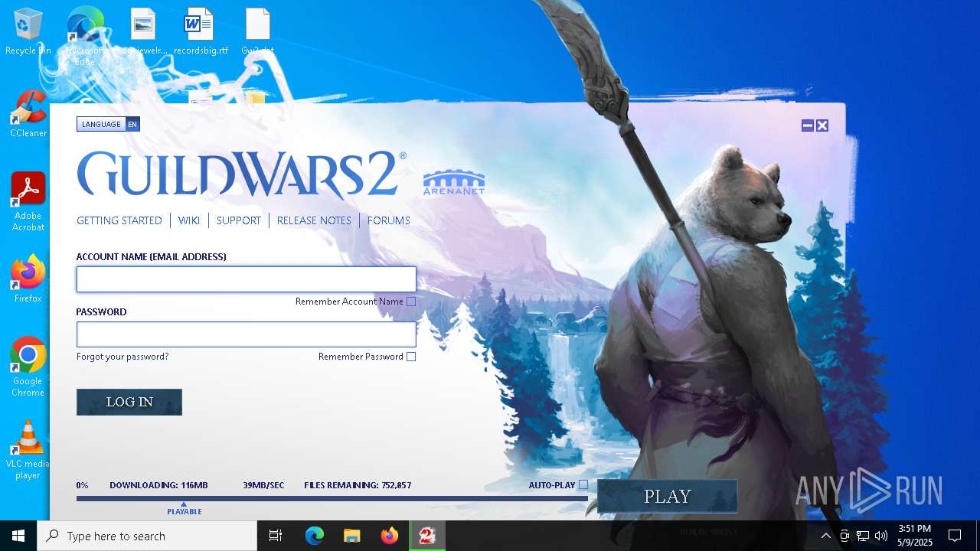Screen dimensions: 980x551
Task: Open the volume control tray icon
Action: click(x=881, y=536)
